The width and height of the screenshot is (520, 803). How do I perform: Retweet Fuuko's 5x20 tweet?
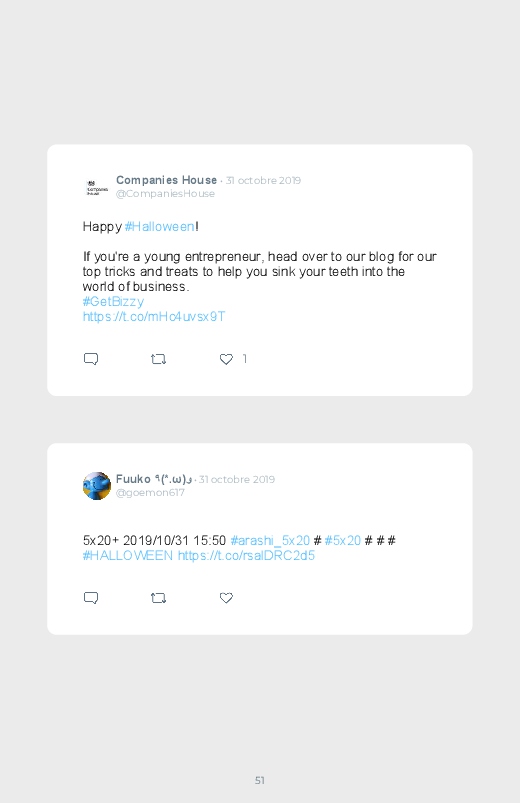pos(158,598)
